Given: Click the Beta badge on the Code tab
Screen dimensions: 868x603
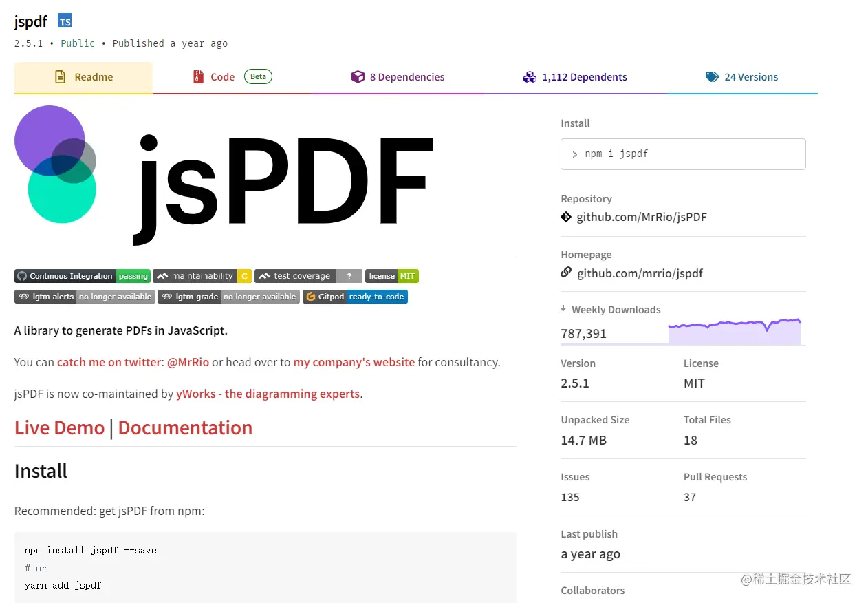Looking at the screenshot, I should [x=258, y=76].
